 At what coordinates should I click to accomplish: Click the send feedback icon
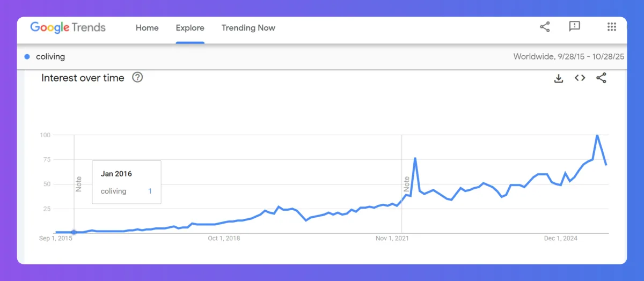pyautogui.click(x=575, y=27)
